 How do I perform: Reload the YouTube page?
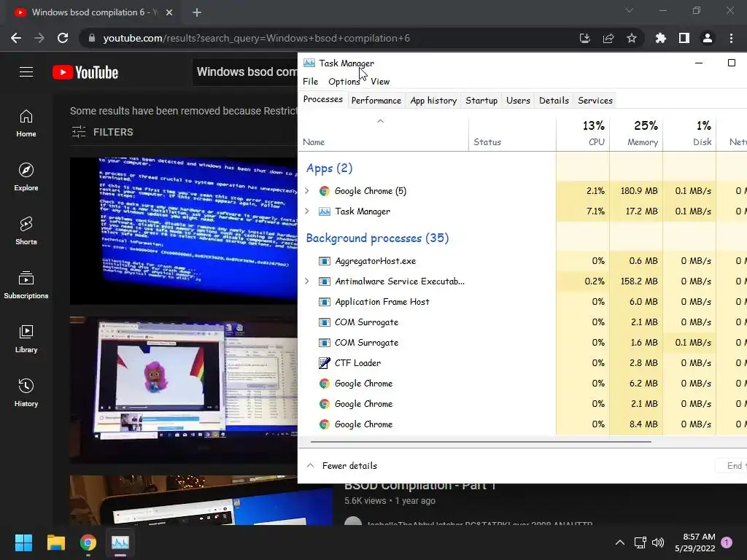(x=63, y=38)
